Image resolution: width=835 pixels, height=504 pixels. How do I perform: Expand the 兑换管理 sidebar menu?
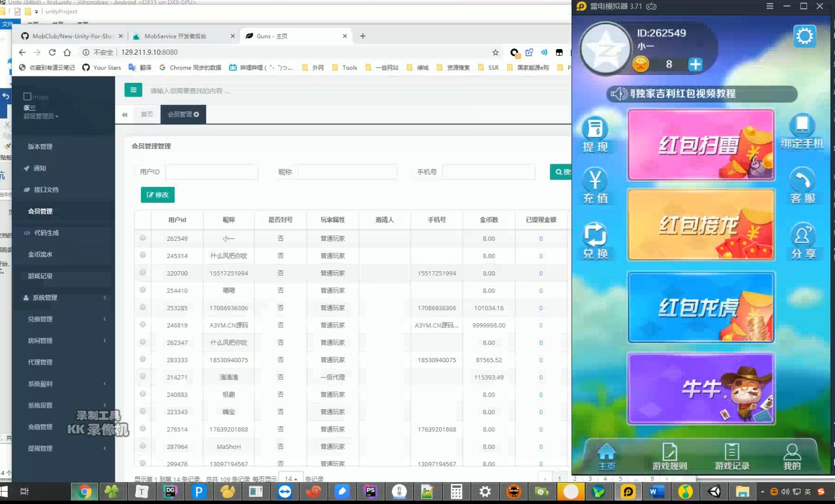(x=64, y=319)
